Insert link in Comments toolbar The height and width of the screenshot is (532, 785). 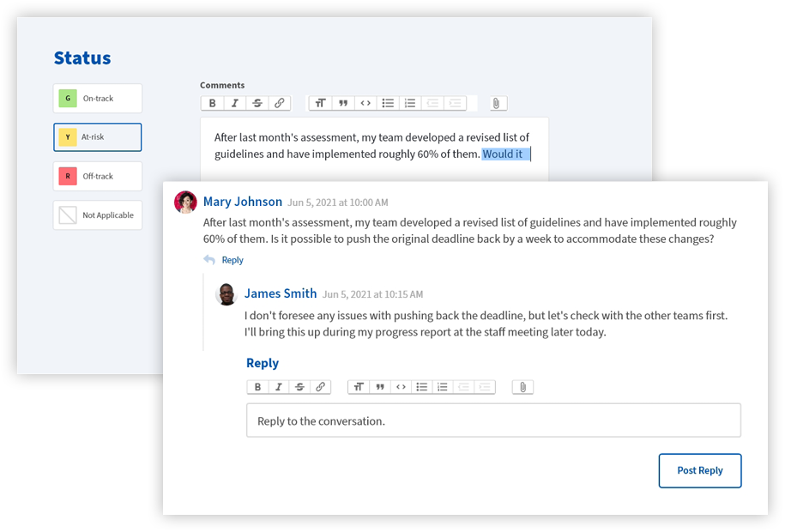(280, 103)
